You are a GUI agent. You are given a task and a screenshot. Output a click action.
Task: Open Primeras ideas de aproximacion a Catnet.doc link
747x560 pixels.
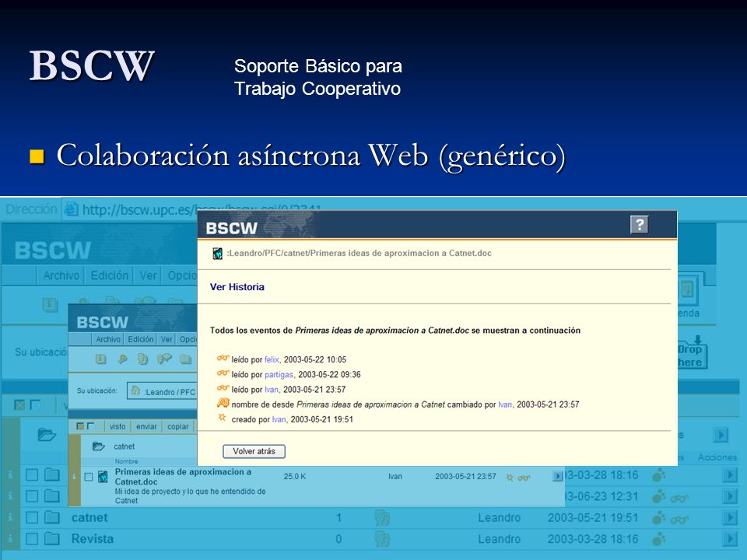(183, 477)
